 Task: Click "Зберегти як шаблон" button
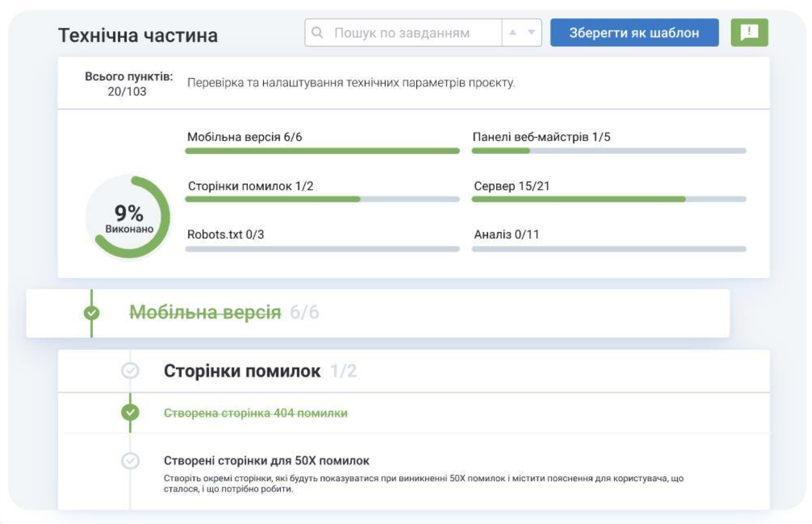pos(634,33)
